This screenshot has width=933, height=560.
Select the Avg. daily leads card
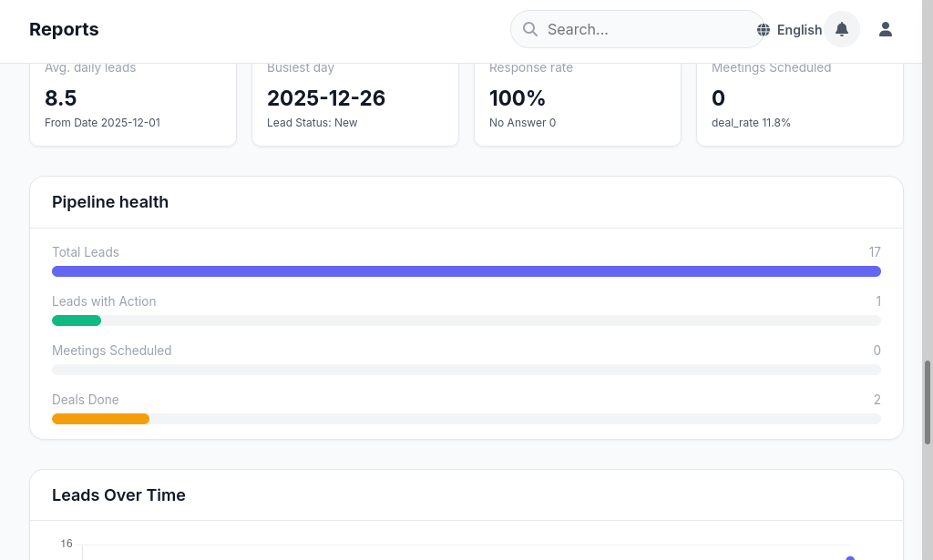tap(133, 102)
